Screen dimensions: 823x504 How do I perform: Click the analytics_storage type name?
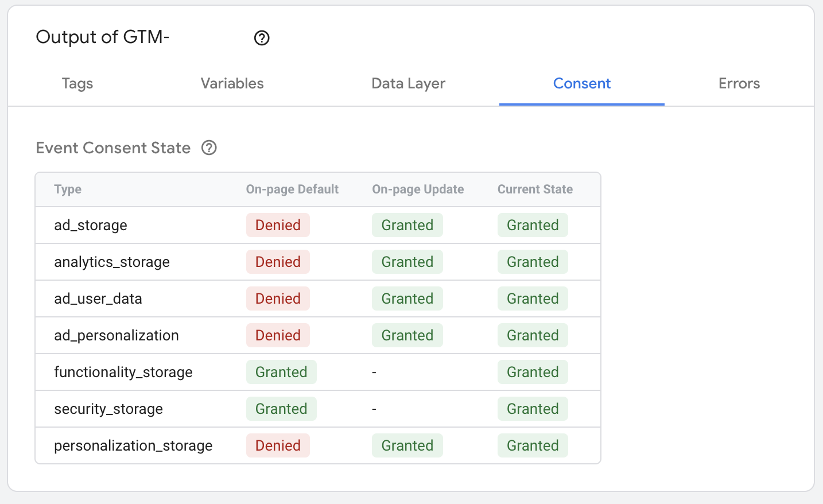[x=112, y=262]
